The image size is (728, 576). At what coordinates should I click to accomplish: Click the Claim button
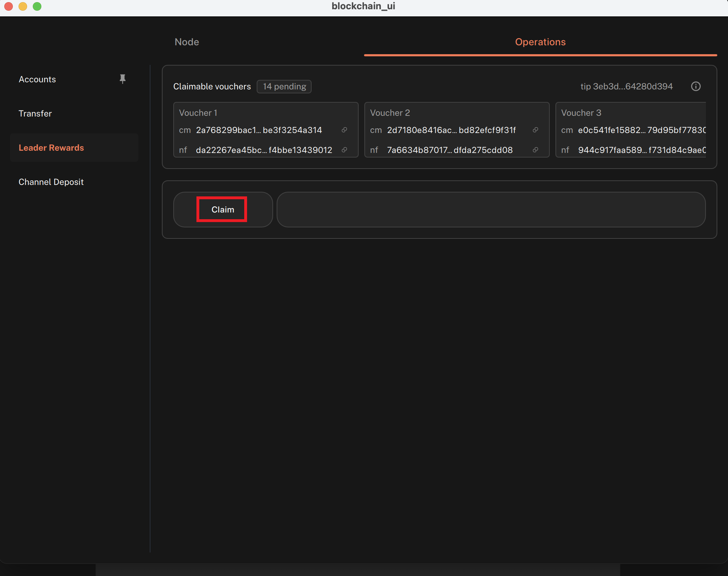[x=223, y=210]
